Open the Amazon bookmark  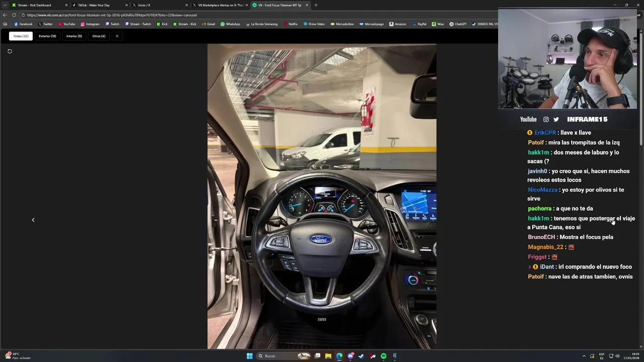click(x=398, y=24)
